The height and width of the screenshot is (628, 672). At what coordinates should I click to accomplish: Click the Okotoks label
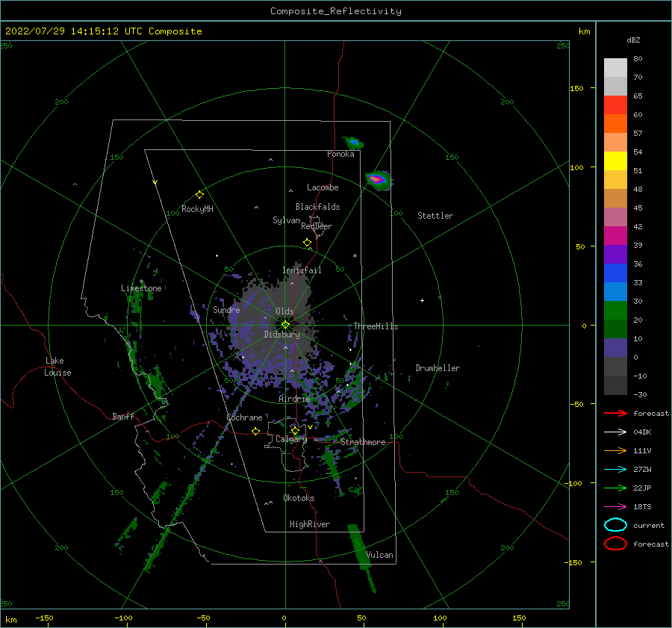tap(299, 498)
